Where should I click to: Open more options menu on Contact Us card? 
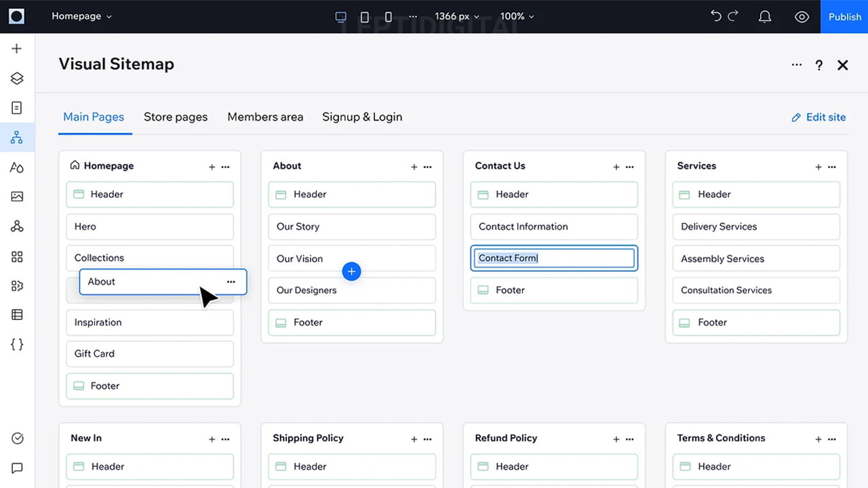pos(629,167)
